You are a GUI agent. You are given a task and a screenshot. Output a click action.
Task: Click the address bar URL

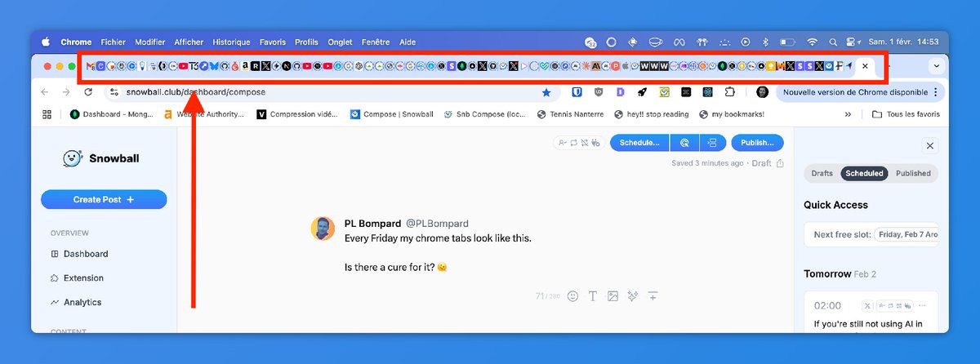(x=196, y=92)
